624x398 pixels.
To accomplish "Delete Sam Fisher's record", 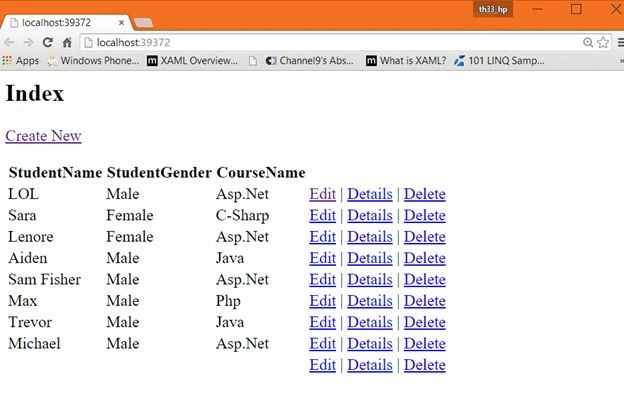I will coord(425,280).
